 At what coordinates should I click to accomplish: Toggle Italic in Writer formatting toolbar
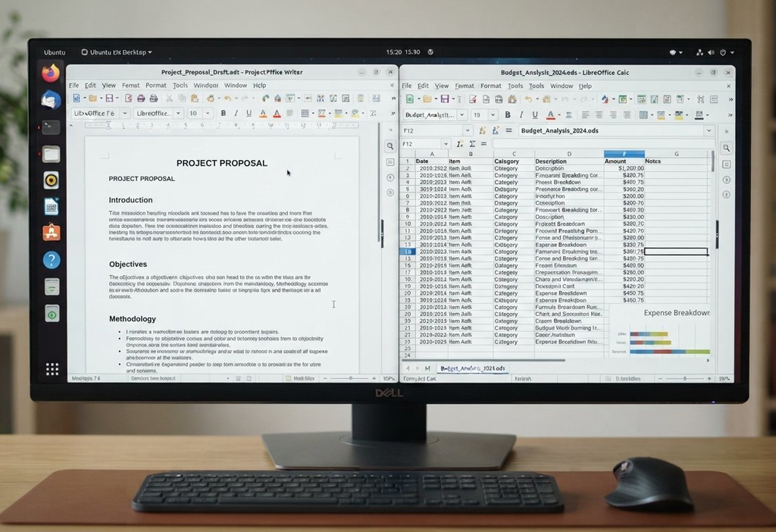[236, 114]
